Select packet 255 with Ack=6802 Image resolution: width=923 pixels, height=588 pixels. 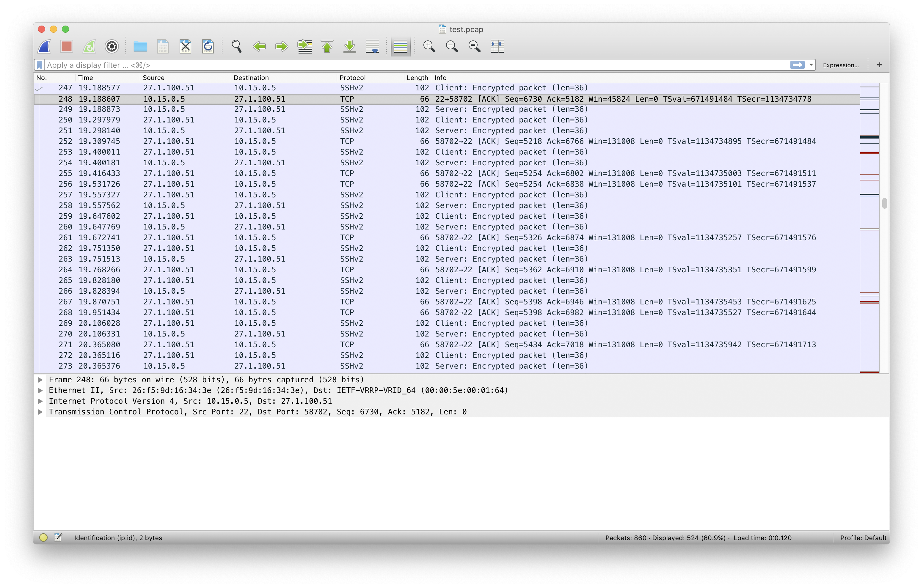[x=447, y=173]
